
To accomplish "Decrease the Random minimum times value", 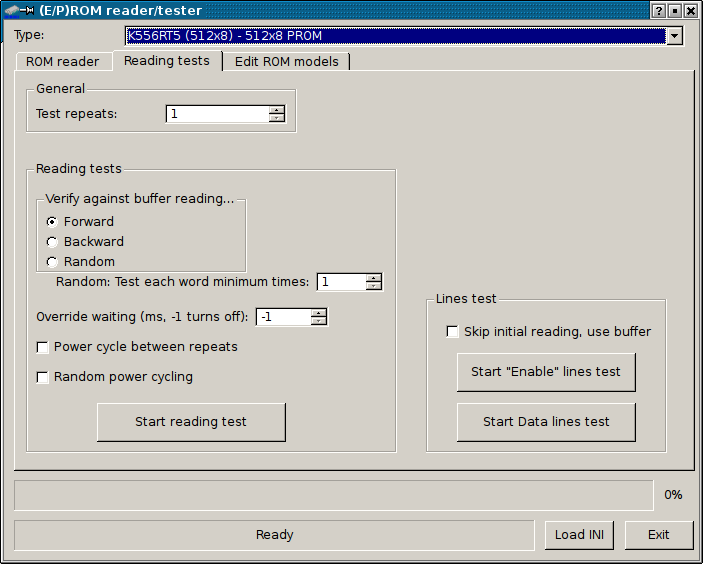I will tap(374, 286).
